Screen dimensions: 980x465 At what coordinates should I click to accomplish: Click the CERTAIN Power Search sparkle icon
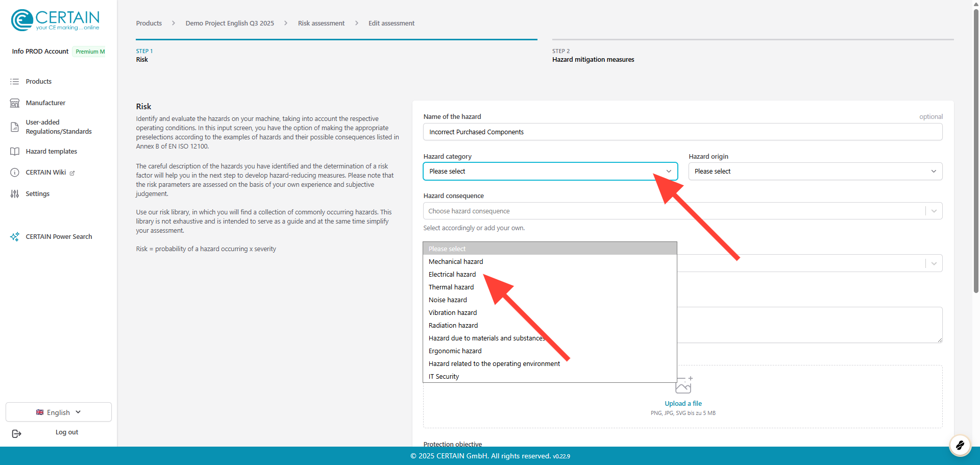click(15, 237)
